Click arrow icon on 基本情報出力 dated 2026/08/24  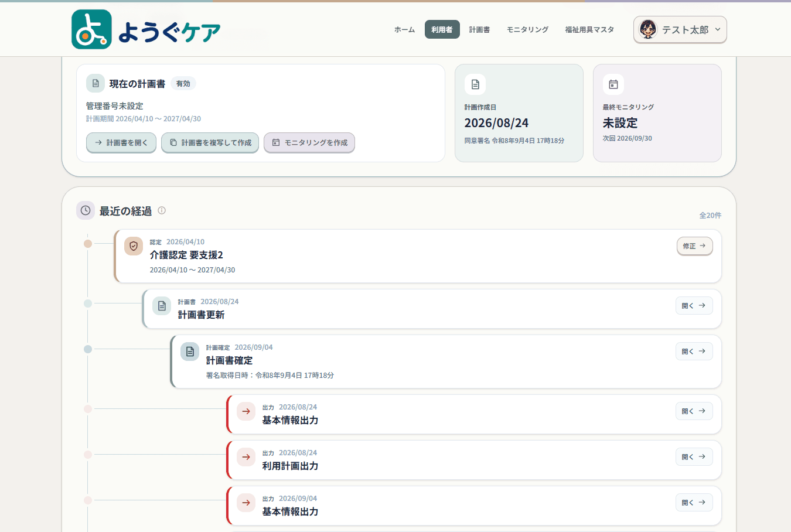pos(246,411)
